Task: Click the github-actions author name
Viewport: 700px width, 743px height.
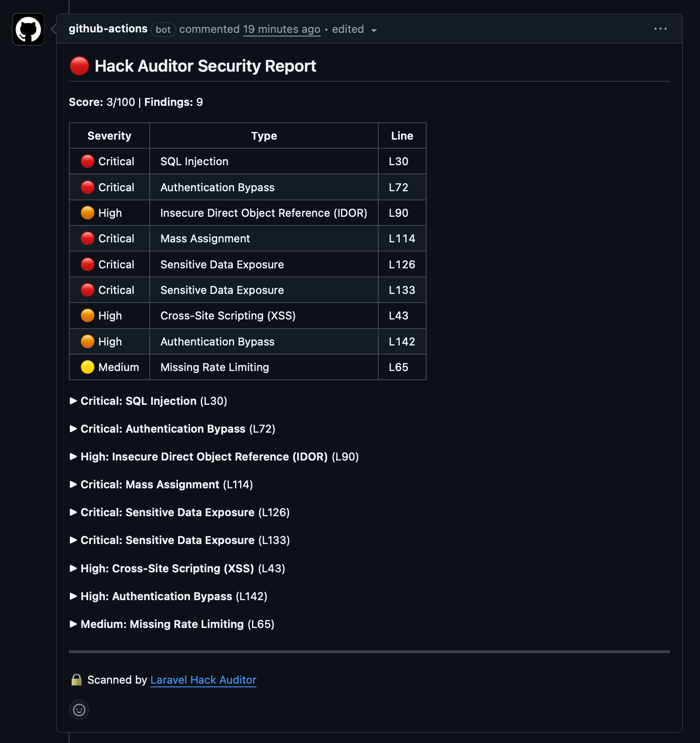Action: click(x=108, y=29)
